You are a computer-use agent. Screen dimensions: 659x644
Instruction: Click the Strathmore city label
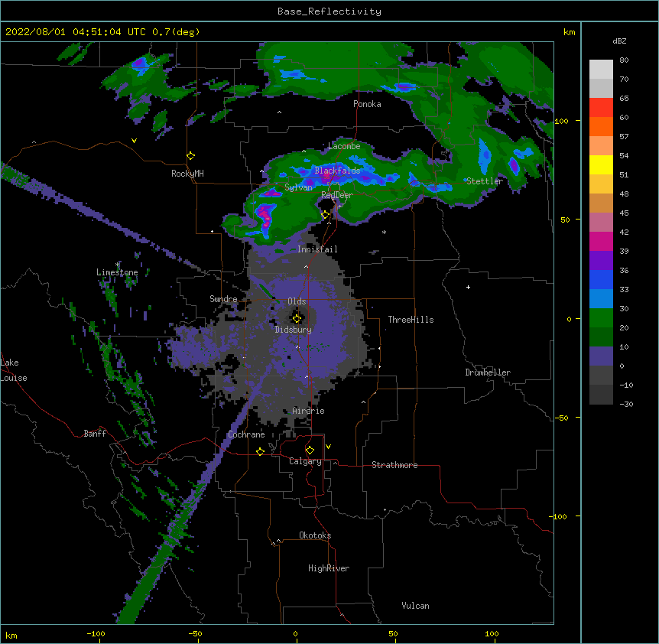394,465
